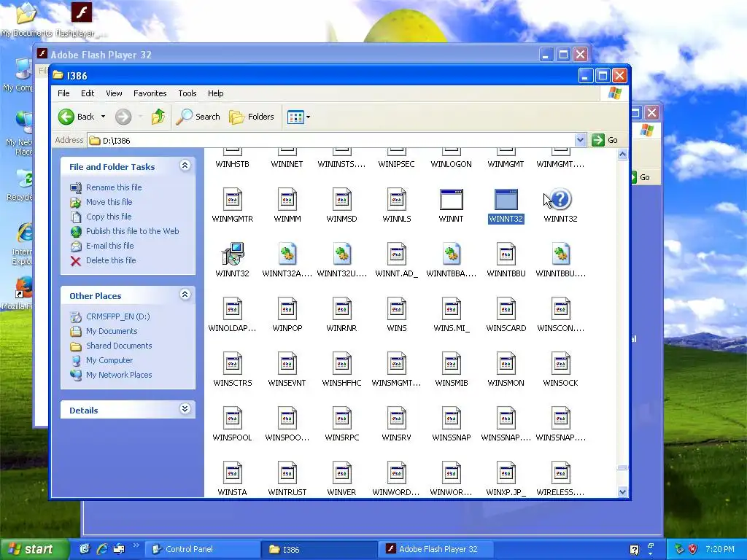
Task: Select the WINNT.AD_ file icon
Action: coord(397,254)
